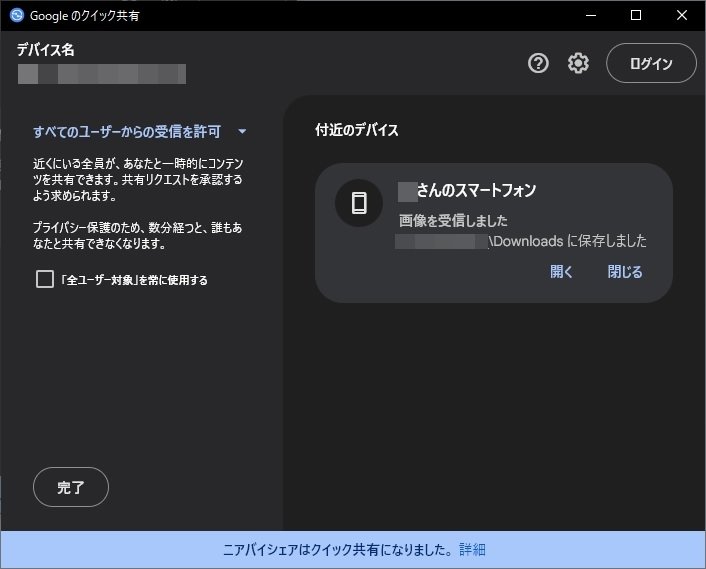Click the dropdown arrow beside the receive setting

pyautogui.click(x=242, y=132)
